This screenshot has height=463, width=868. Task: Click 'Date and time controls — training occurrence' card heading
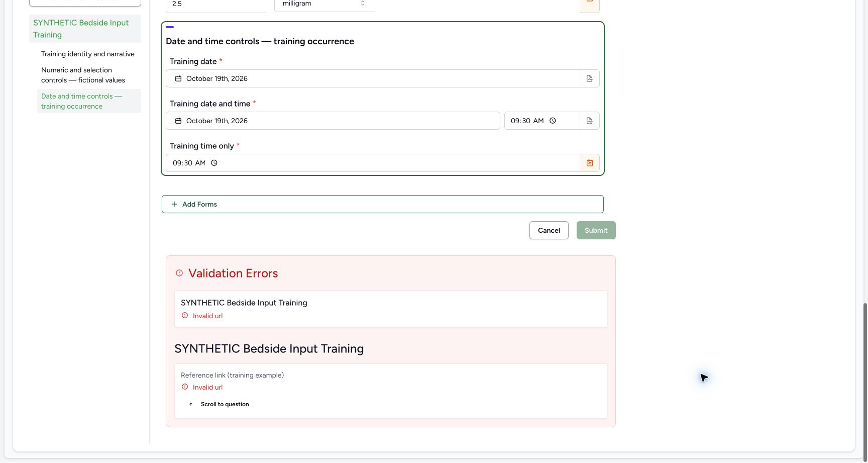point(260,41)
